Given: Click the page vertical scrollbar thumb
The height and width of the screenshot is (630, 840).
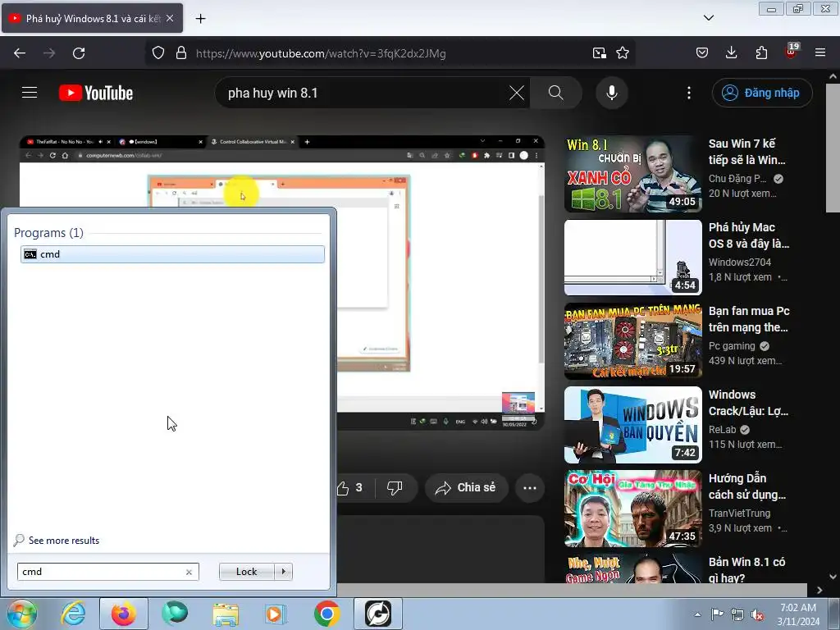Looking at the screenshot, I should [x=833, y=148].
